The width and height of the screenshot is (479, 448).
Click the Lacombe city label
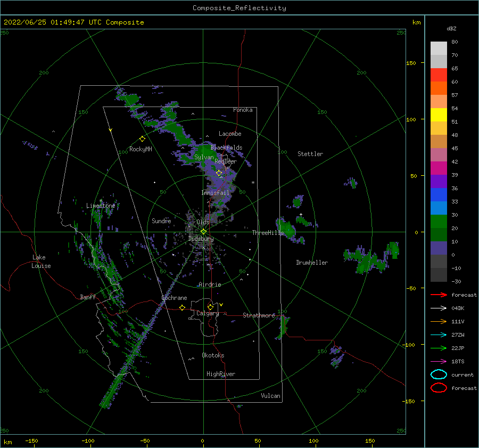230,134
